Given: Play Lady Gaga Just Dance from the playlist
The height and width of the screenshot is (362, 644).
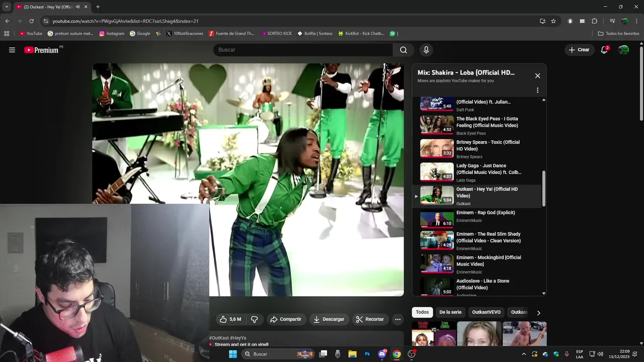Looking at the screenshot, I should pos(477,172).
